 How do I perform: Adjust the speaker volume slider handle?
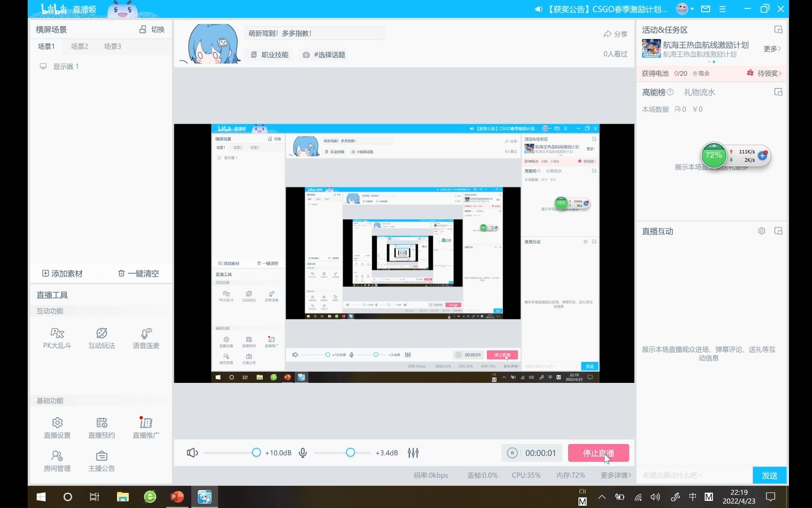click(x=256, y=452)
